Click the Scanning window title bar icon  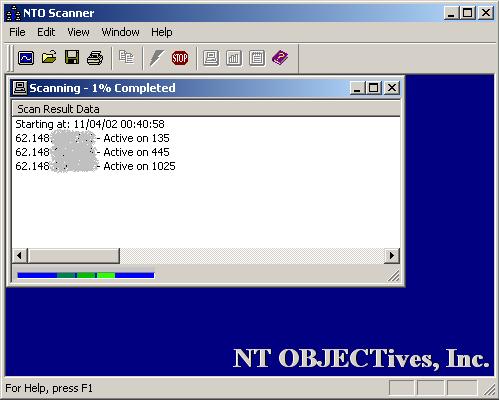[x=20, y=88]
